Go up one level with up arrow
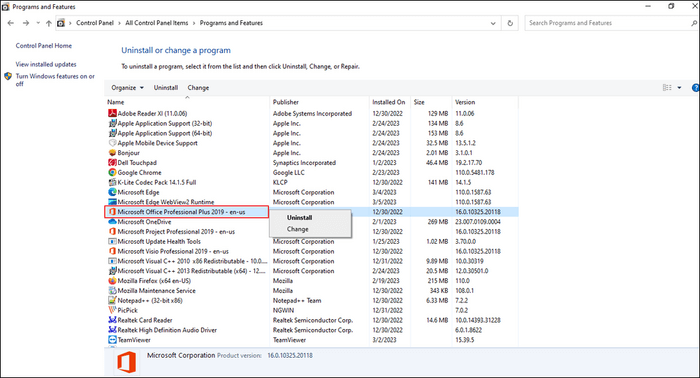 tap(49, 23)
